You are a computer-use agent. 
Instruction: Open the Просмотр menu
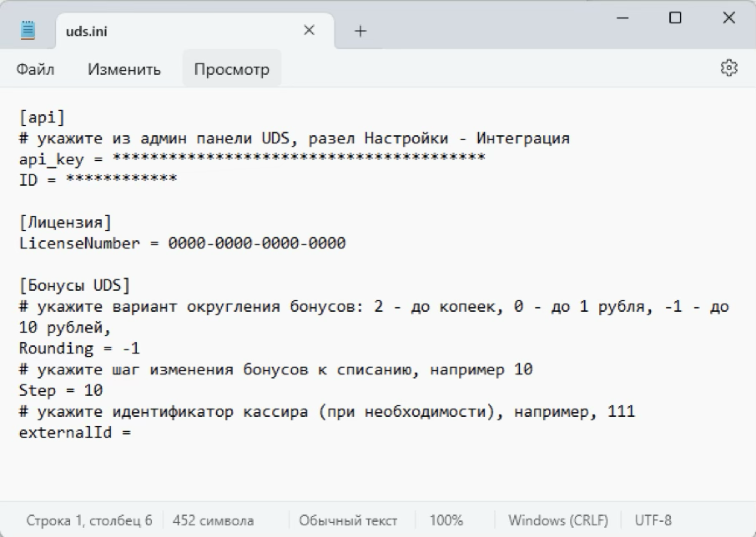(x=231, y=69)
